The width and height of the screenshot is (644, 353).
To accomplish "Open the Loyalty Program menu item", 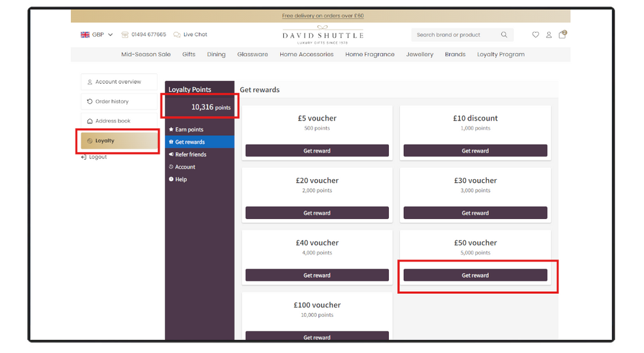I will point(500,55).
